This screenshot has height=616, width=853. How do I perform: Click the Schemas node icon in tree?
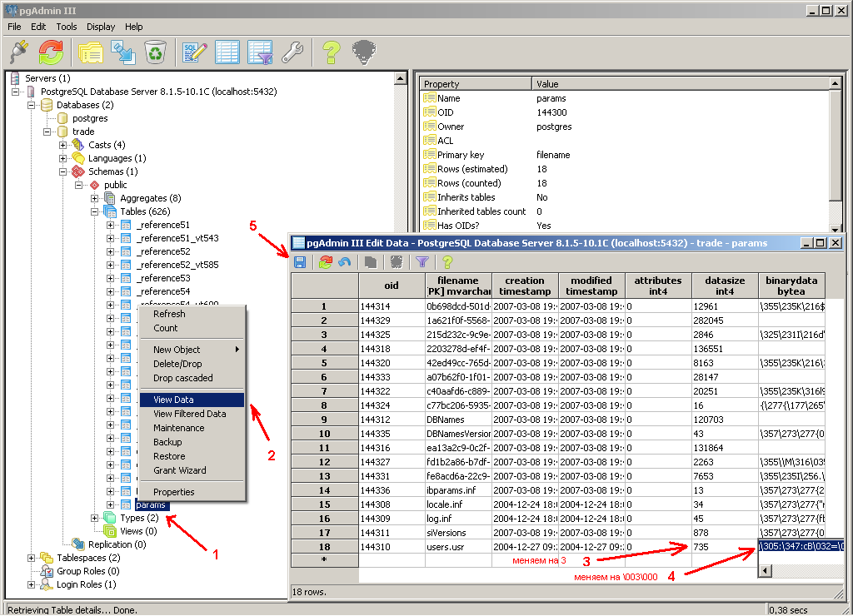click(x=78, y=171)
